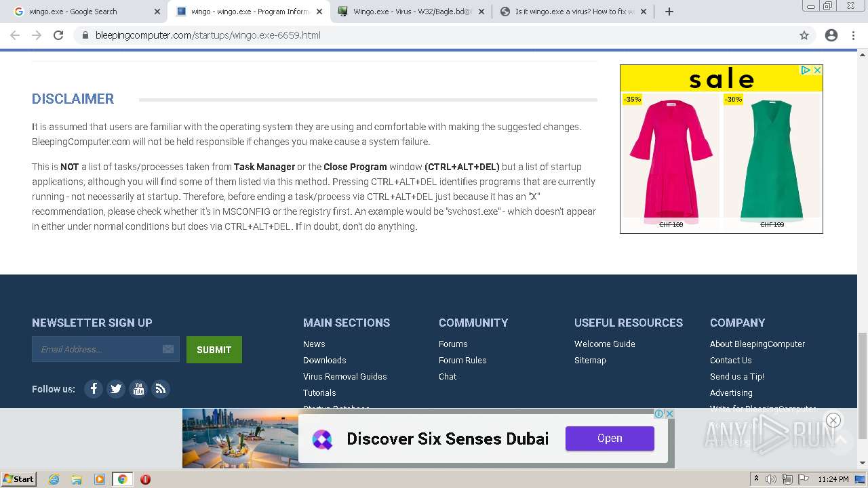The width and height of the screenshot is (868, 488).
Task: Close the Program Information tab
Action: tap(319, 12)
